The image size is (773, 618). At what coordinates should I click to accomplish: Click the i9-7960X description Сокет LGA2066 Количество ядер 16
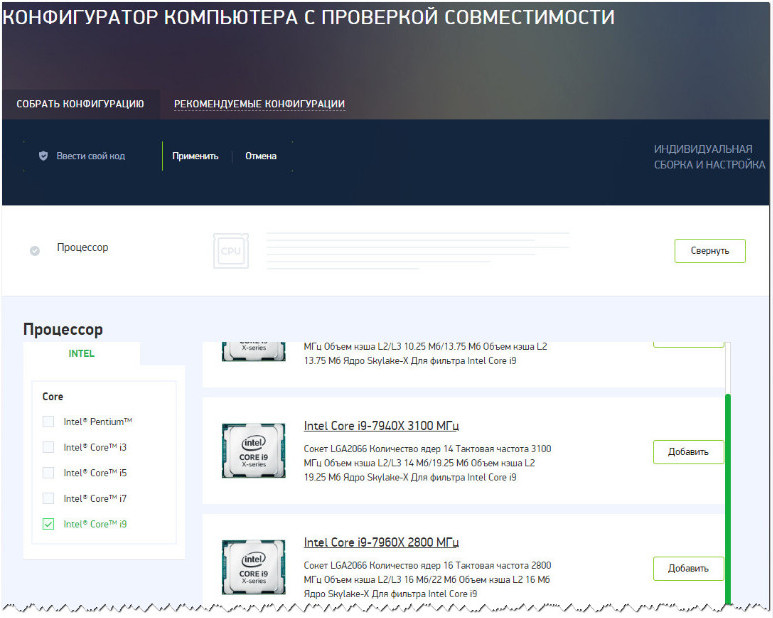coord(427,580)
